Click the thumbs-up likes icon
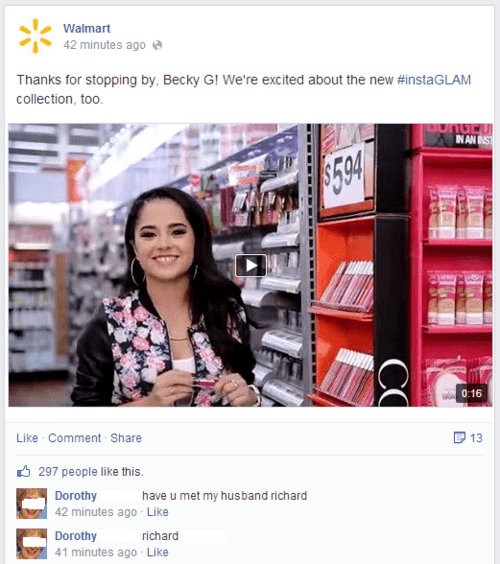 pyautogui.click(x=24, y=471)
